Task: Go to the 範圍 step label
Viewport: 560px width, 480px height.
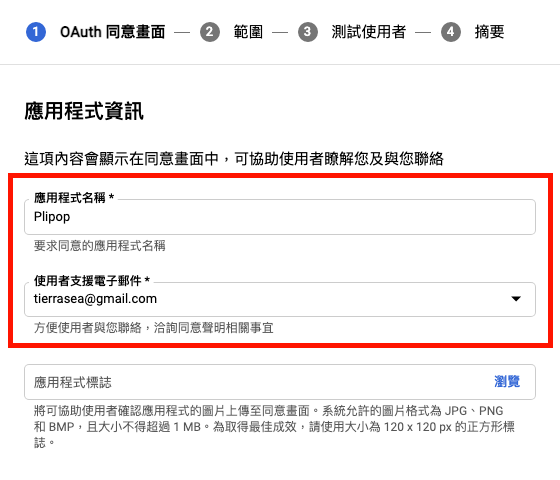Action: click(248, 32)
